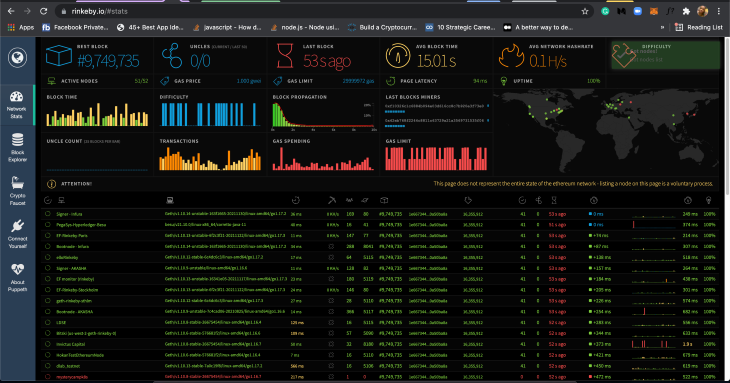Expand the hidden bookmarks overflow chevron
The height and width of the screenshot is (383, 730).
click(662, 27)
